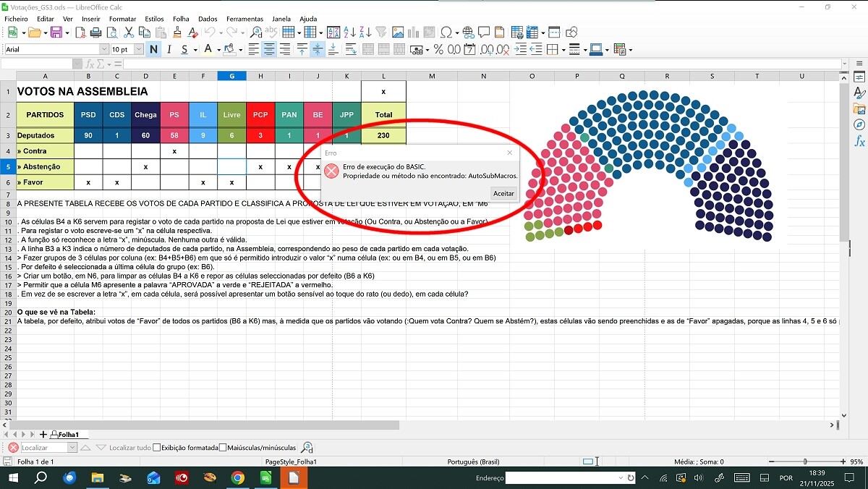Viewport: 868px width, 489px height.
Task: Expand the Arial font name dropdown
Action: (104, 50)
